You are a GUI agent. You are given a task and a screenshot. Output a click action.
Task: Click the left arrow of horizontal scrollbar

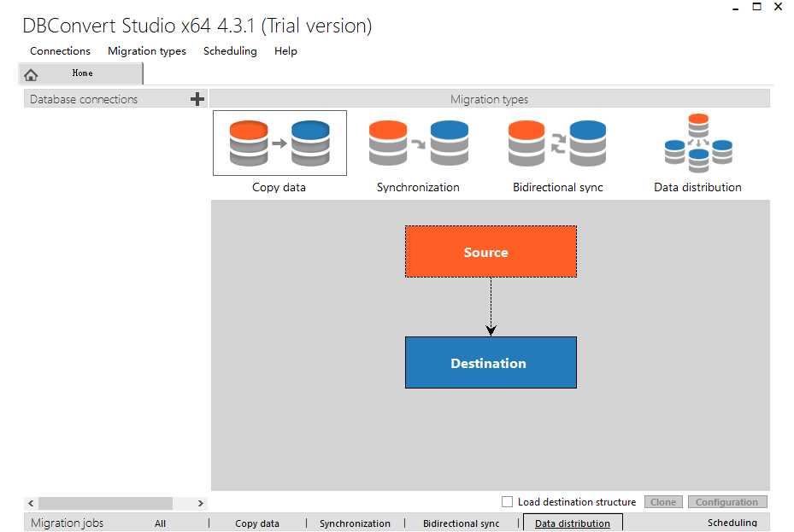[x=31, y=503]
